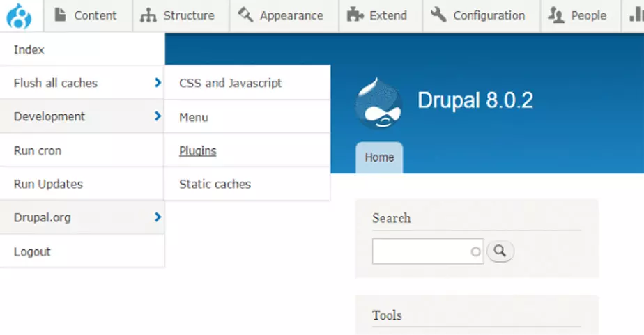644x335 pixels.
Task: Click the Plugins submenu link
Action: 197,151
